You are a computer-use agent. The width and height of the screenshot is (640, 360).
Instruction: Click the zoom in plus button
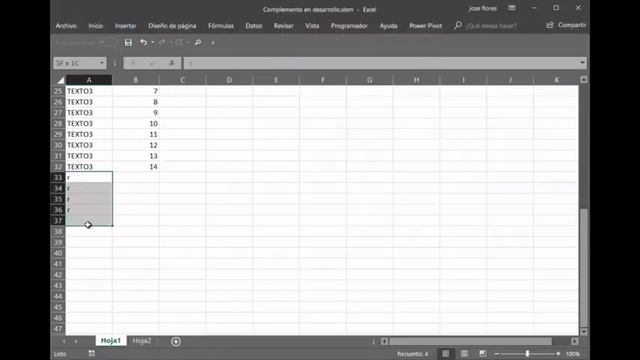click(558, 354)
